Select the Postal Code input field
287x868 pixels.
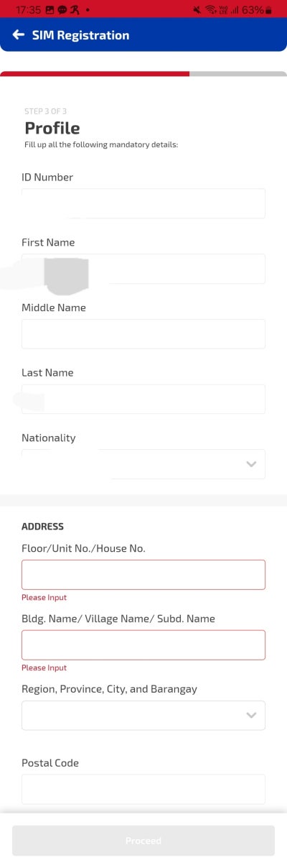143,789
